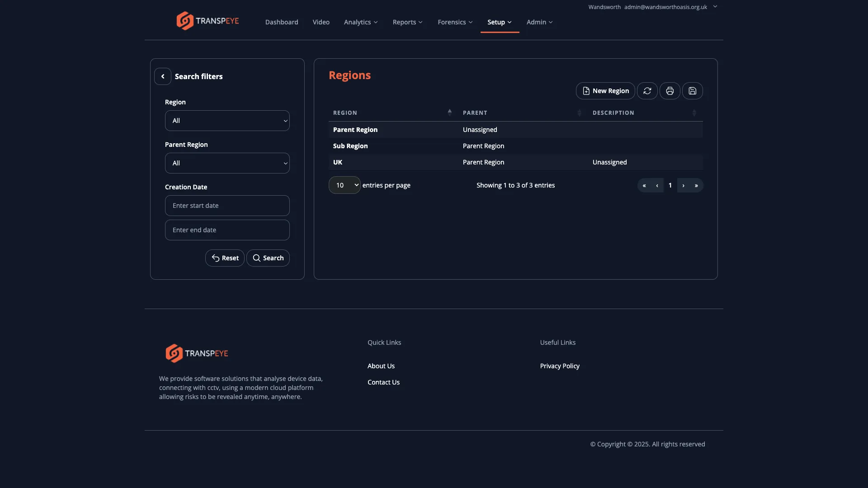Change entries per page dropdown
The image size is (868, 488).
pyautogui.click(x=344, y=185)
